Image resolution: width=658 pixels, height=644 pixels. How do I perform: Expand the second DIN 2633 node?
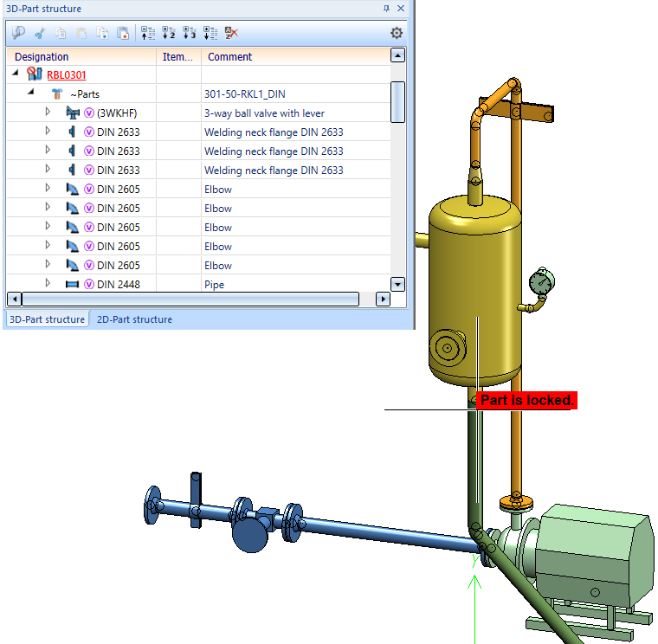[48, 150]
